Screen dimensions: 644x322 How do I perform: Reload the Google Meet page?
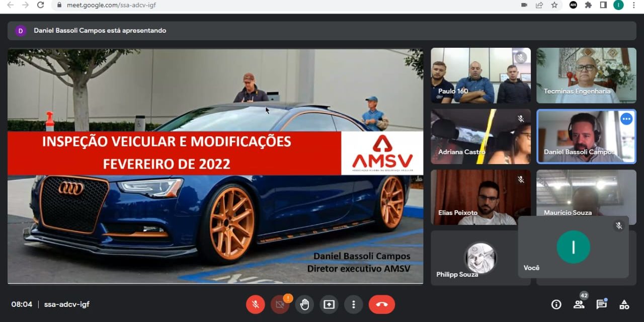click(41, 5)
